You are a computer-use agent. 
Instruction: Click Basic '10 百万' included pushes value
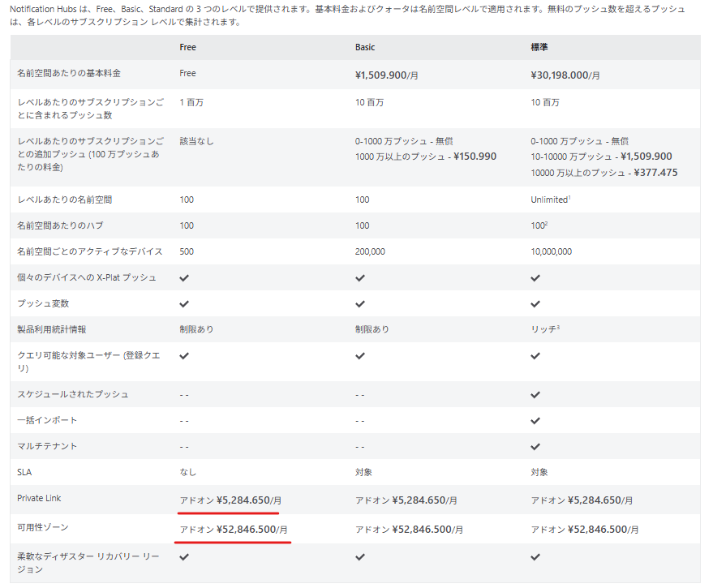pos(369,102)
